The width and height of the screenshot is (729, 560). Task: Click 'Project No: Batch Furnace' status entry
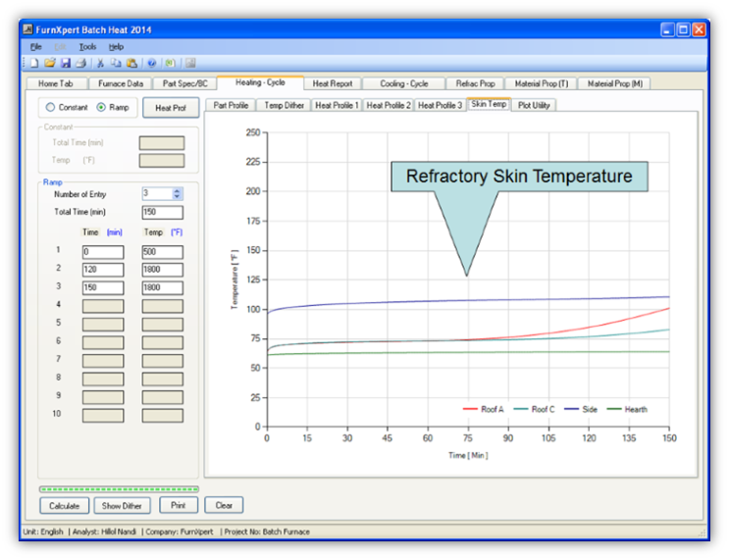pyautogui.click(x=267, y=532)
